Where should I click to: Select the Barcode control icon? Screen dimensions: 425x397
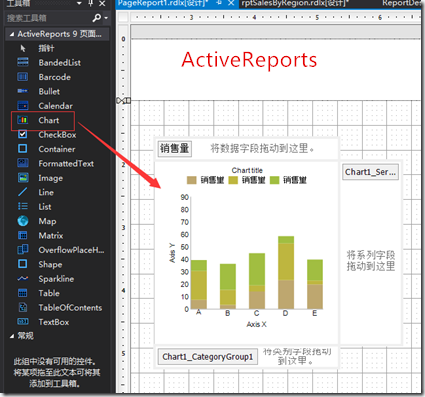tap(23, 77)
